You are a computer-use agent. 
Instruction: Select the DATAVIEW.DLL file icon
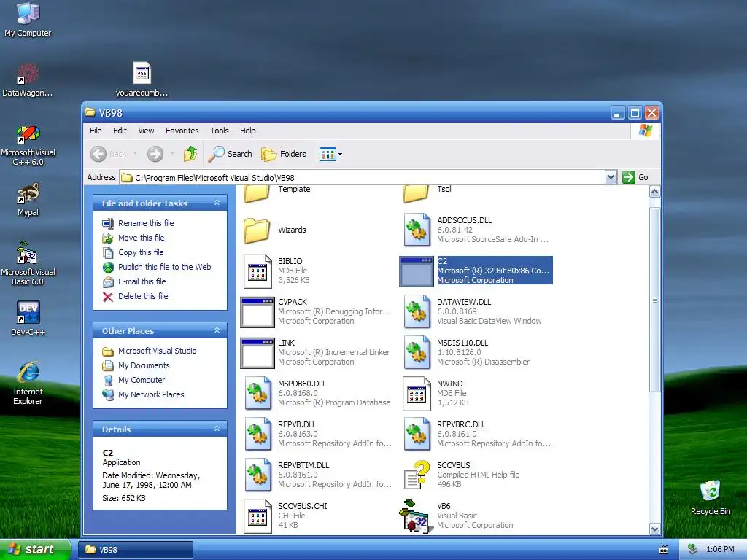tap(417, 312)
